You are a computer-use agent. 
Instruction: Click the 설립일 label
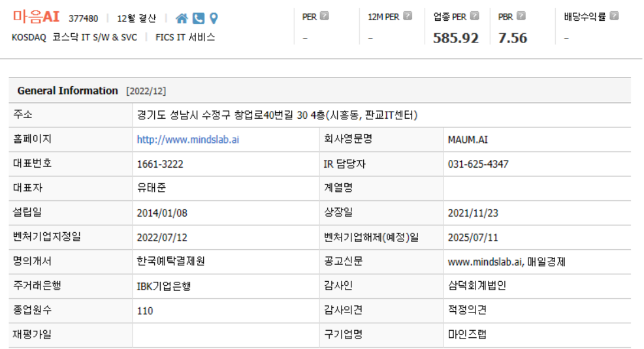click(x=27, y=212)
